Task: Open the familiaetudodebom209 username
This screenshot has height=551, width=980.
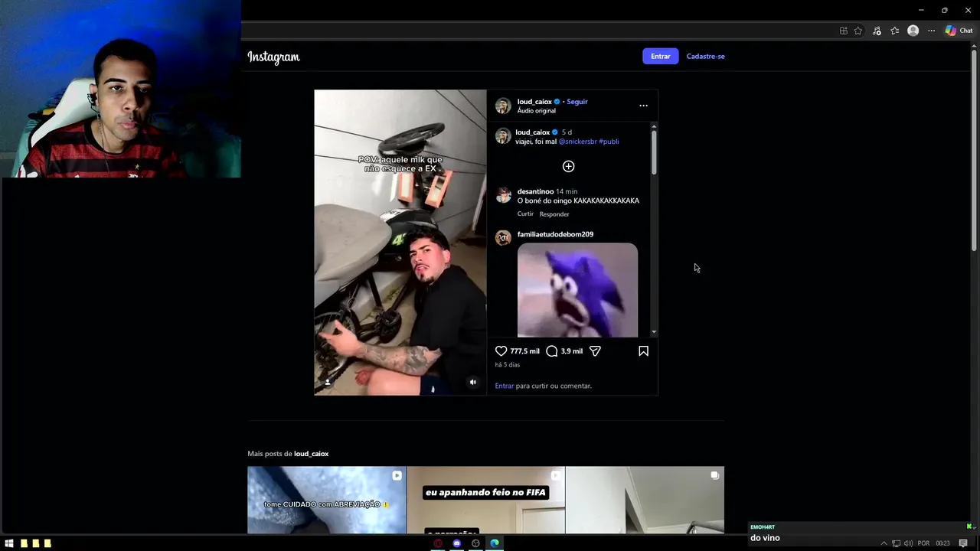Action: tap(555, 234)
